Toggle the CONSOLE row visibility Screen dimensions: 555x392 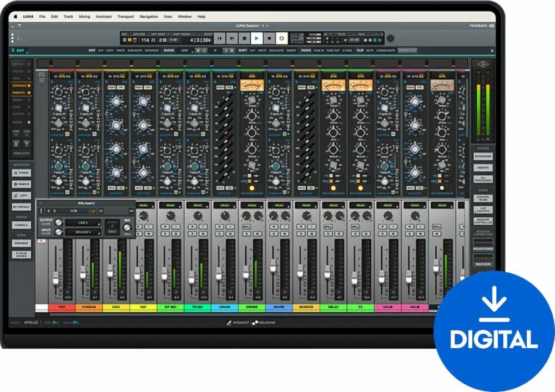[19, 86]
